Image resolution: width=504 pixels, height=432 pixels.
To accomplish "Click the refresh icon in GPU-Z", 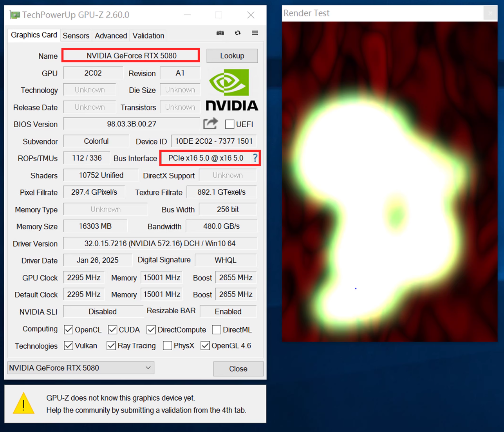I will [x=238, y=33].
